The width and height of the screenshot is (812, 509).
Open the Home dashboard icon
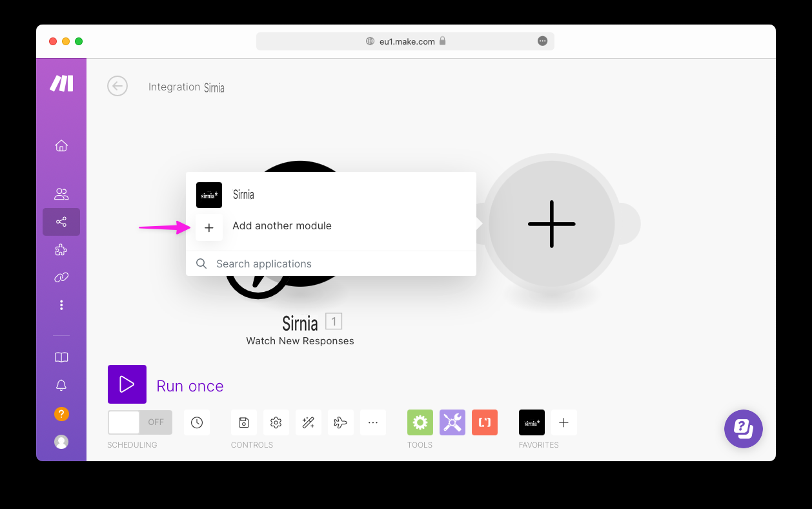[x=61, y=146]
